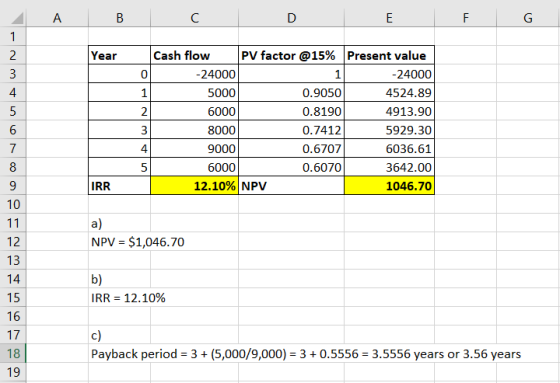This screenshot has height=383, width=560.
Task: Select the cash flow cell -24000
Action: pos(195,74)
